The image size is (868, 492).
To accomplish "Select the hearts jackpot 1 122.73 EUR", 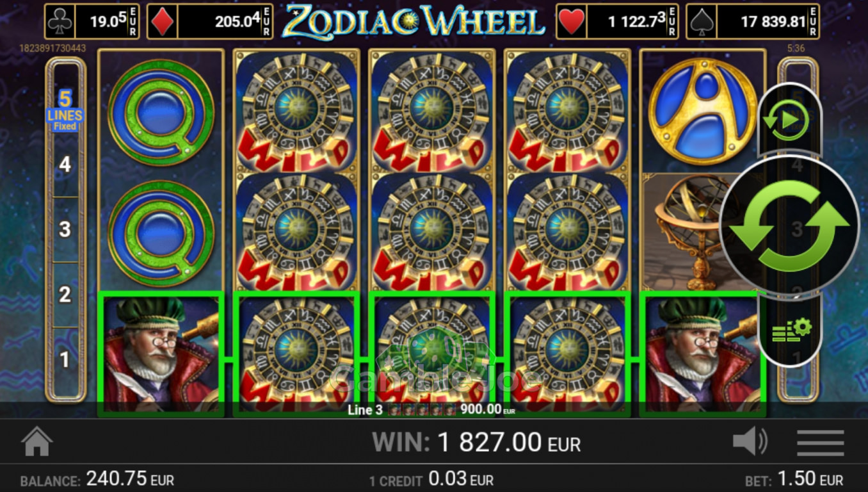I will point(617,22).
